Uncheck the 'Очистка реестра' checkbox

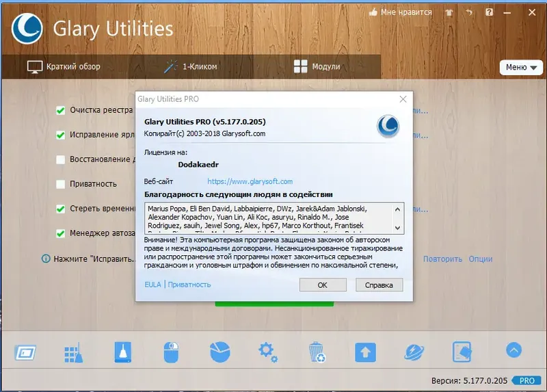(x=60, y=111)
